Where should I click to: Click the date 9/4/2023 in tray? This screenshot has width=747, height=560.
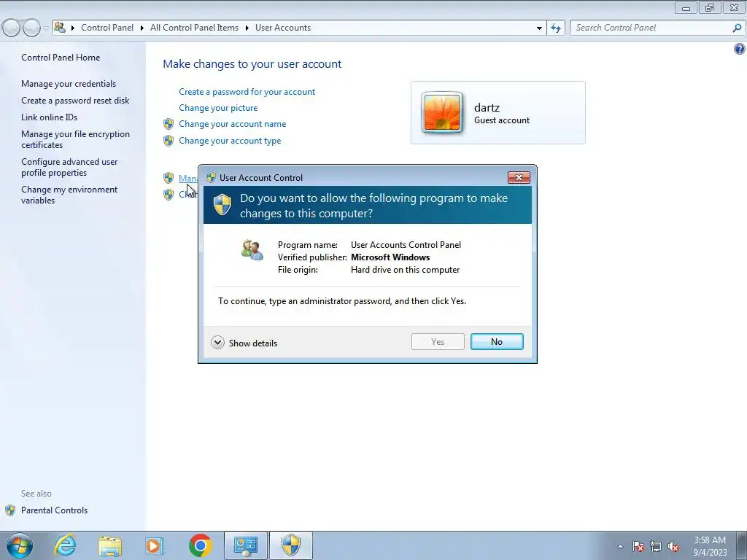click(710, 553)
